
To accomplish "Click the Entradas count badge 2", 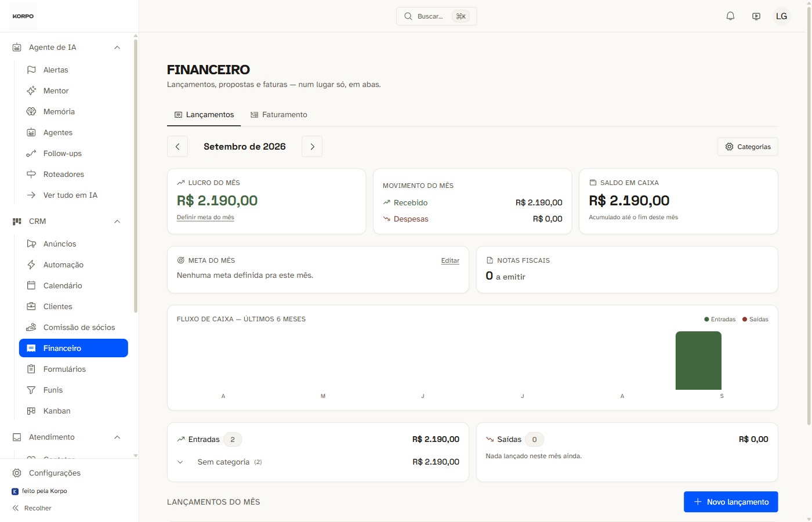I will tap(233, 440).
